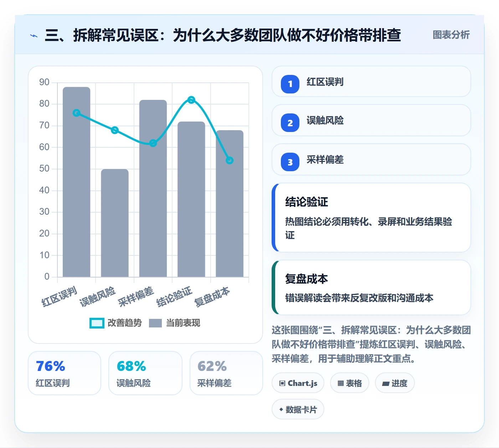This screenshot has height=448, width=499.
Task: Select the 数据卡片 tag
Action: (298, 409)
